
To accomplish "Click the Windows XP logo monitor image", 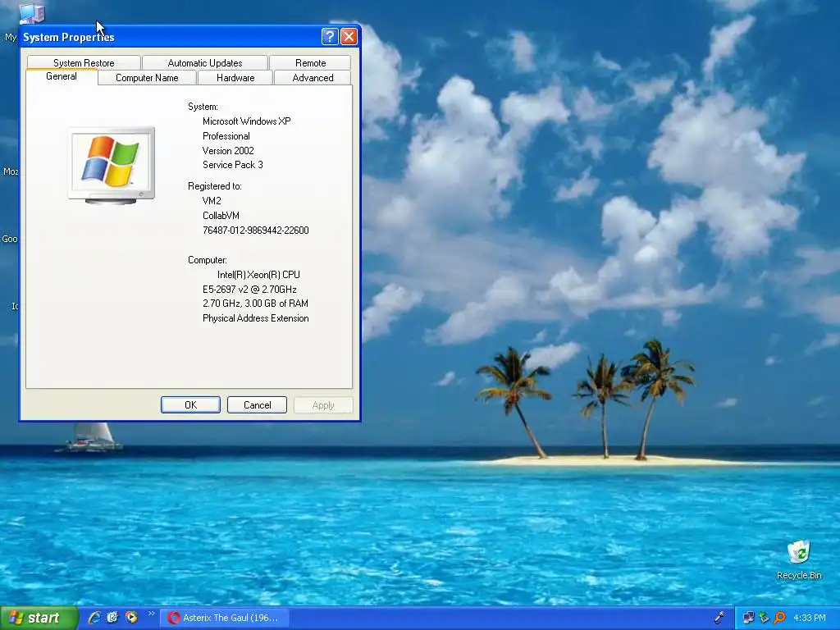I will 112,166.
